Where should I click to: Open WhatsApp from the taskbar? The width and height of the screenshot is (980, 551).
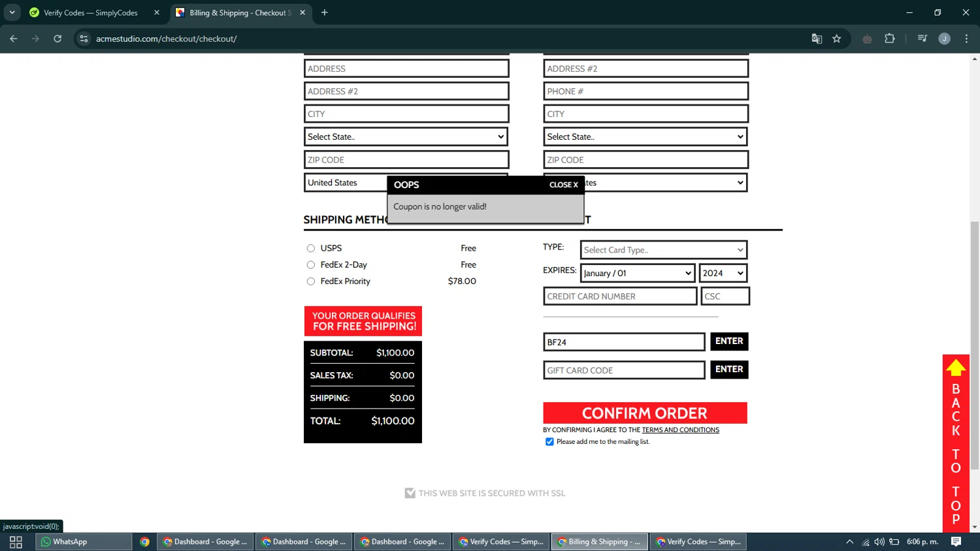click(84, 542)
